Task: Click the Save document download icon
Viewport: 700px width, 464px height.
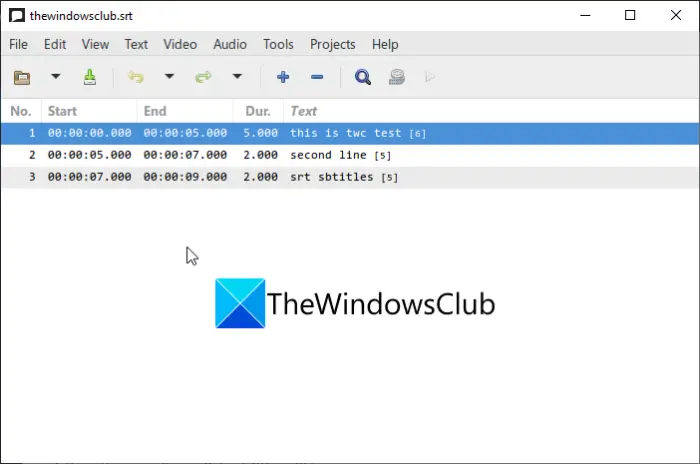Action: click(x=90, y=77)
